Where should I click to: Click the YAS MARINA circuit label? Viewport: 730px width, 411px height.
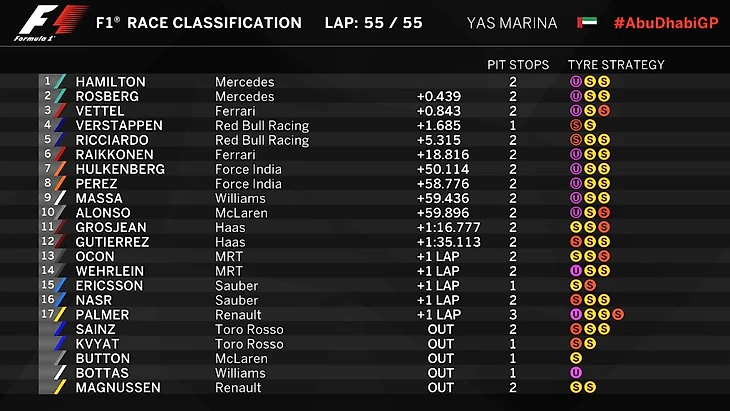pos(512,23)
